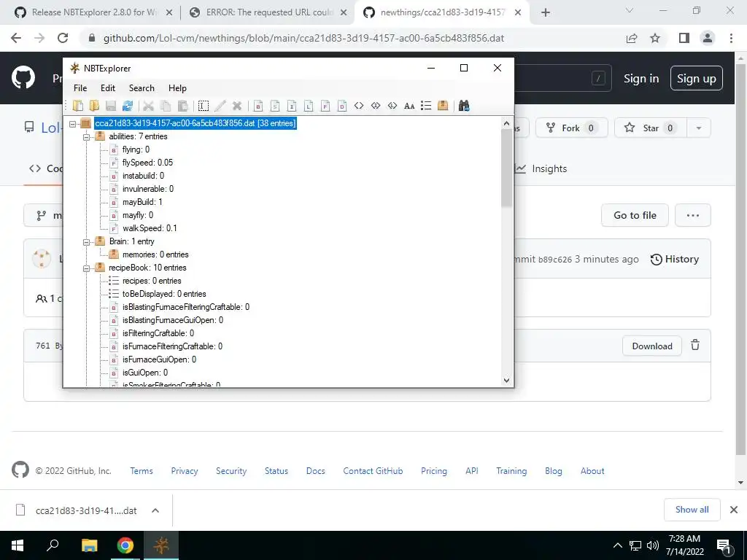Image resolution: width=747 pixels, height=560 pixels.
Task: Click the Chrome address bar URL
Action: tap(303, 38)
